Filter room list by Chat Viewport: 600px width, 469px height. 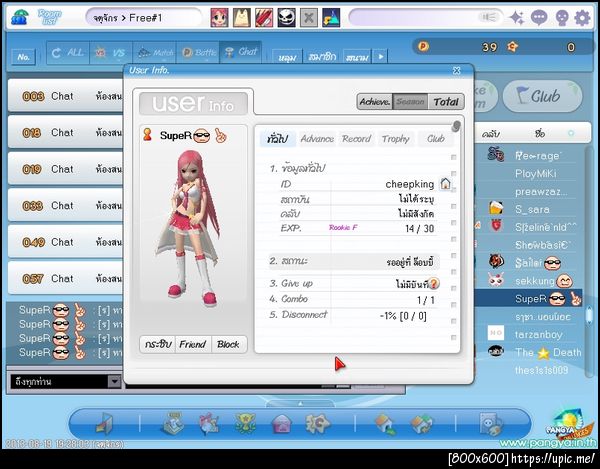click(241, 53)
